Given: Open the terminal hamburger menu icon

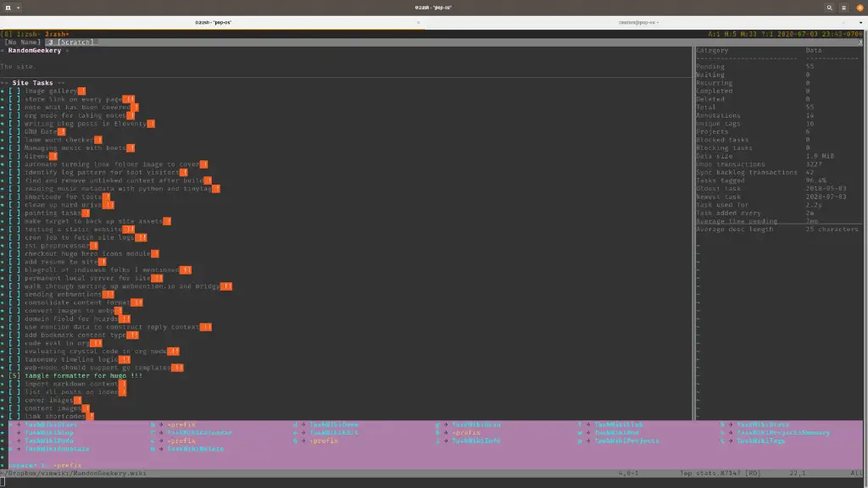Looking at the screenshot, I should coord(843,8).
